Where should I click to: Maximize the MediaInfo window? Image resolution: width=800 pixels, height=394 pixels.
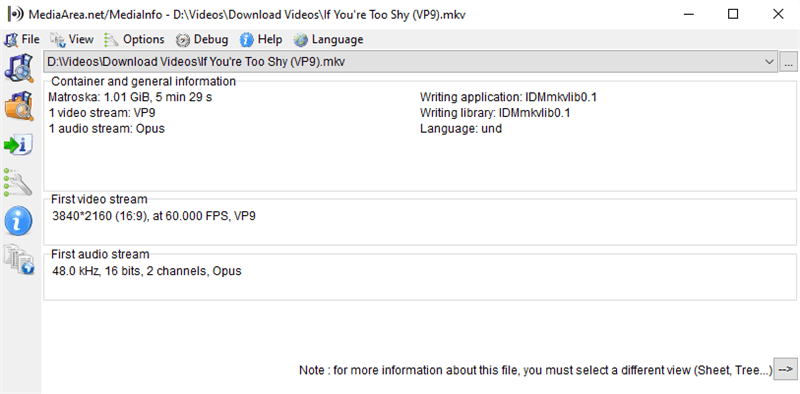point(733,14)
